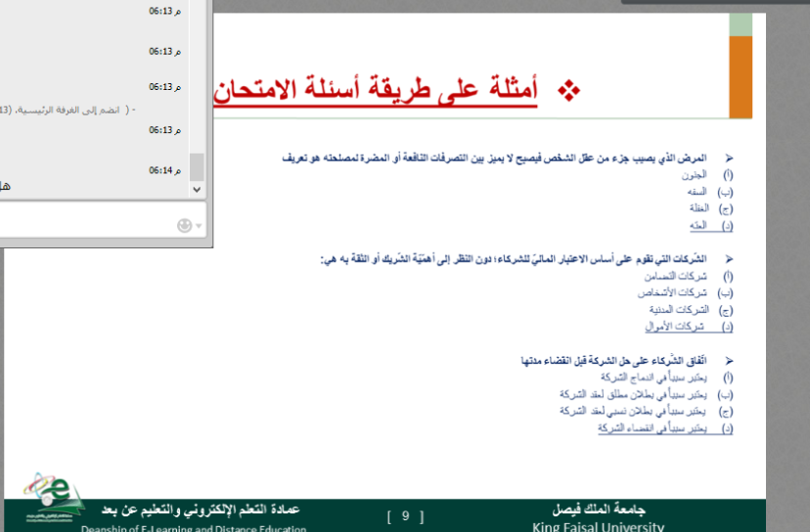Expand the arrow next to the smiley icon
This screenshot has height=532, width=810.
pyautogui.click(x=199, y=226)
